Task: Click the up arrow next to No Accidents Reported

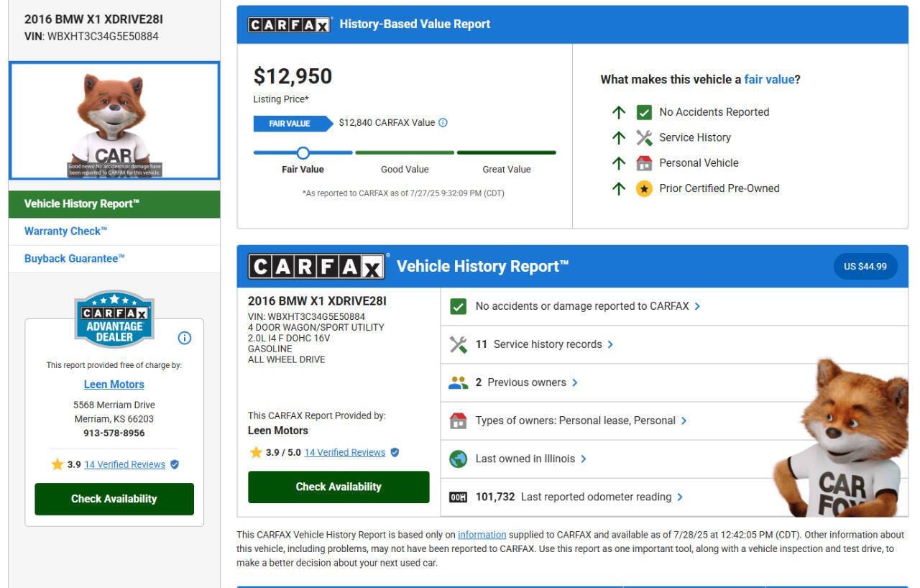Action: pos(618,112)
